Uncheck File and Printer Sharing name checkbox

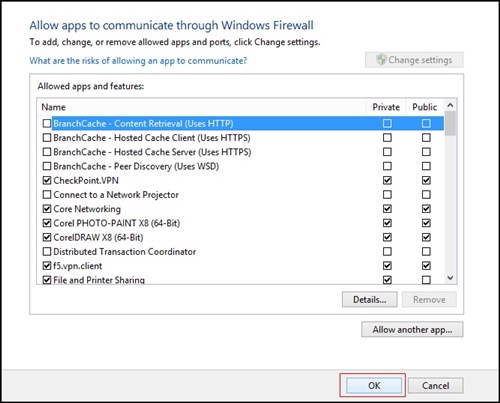pos(47,280)
